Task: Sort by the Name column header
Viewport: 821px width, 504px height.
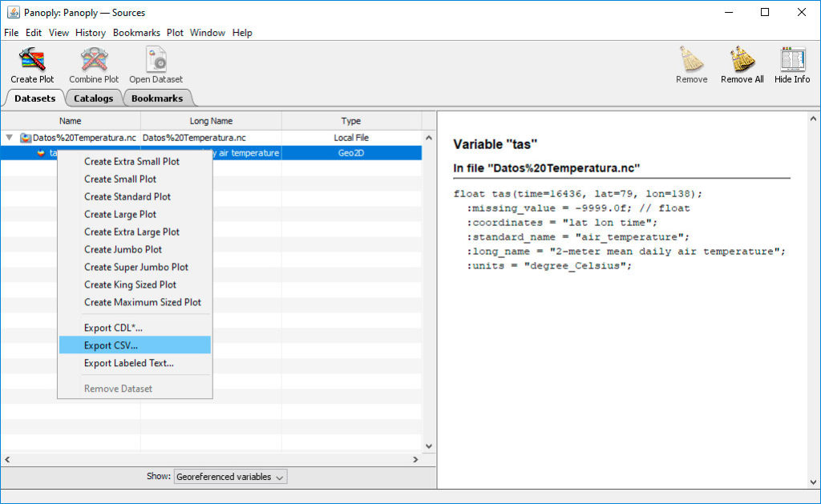Action: click(x=71, y=121)
